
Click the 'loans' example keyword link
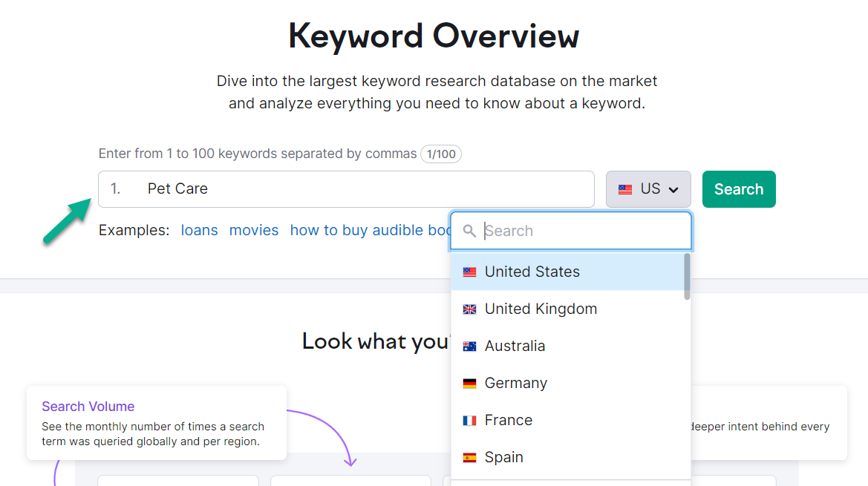coord(199,230)
